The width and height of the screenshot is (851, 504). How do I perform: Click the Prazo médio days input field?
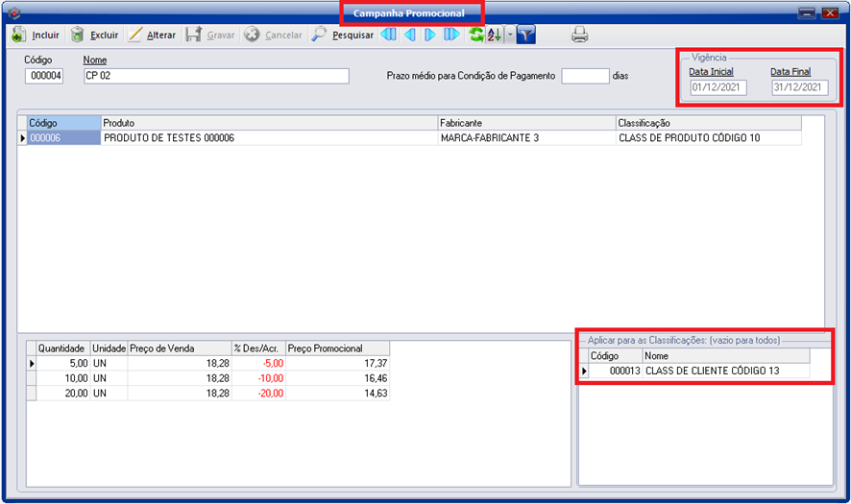click(x=585, y=76)
